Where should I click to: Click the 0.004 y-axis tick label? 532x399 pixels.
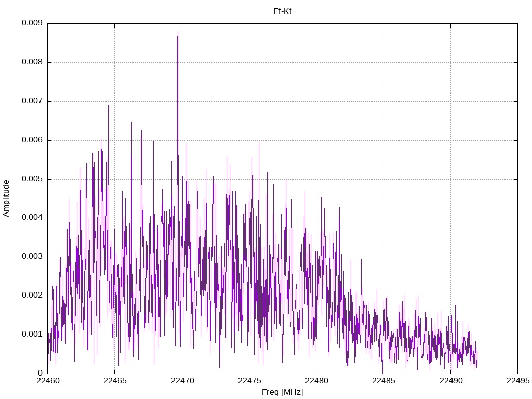(x=32, y=218)
